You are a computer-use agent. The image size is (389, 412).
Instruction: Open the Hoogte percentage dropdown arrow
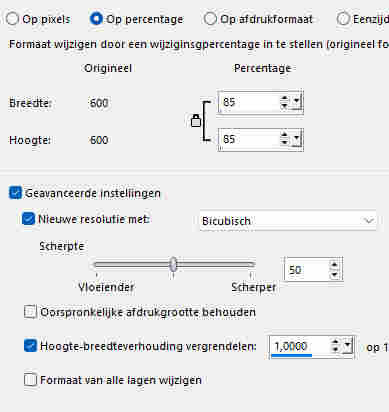pyautogui.click(x=296, y=139)
